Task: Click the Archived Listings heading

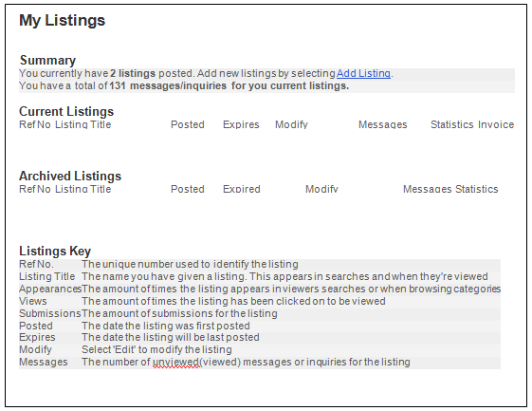Action: click(x=70, y=176)
